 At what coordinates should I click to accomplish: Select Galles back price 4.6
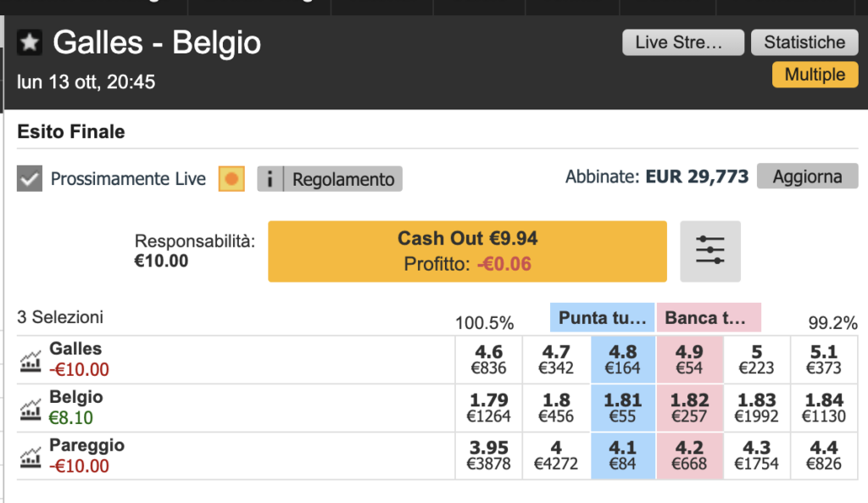pyautogui.click(x=488, y=360)
